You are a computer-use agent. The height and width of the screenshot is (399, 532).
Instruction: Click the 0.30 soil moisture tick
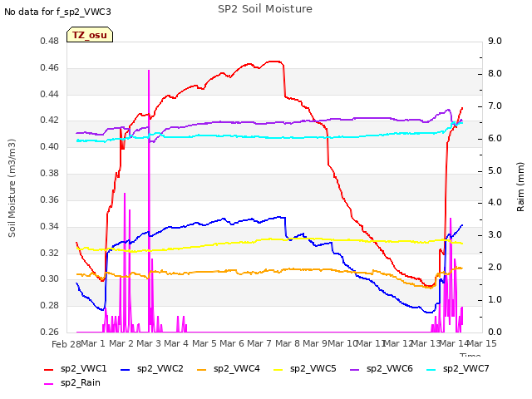[x=50, y=279]
